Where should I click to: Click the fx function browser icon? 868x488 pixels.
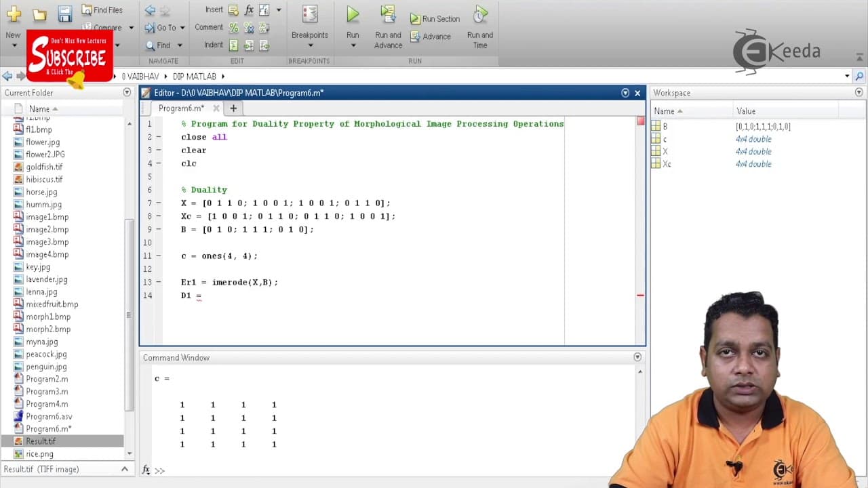(x=146, y=470)
